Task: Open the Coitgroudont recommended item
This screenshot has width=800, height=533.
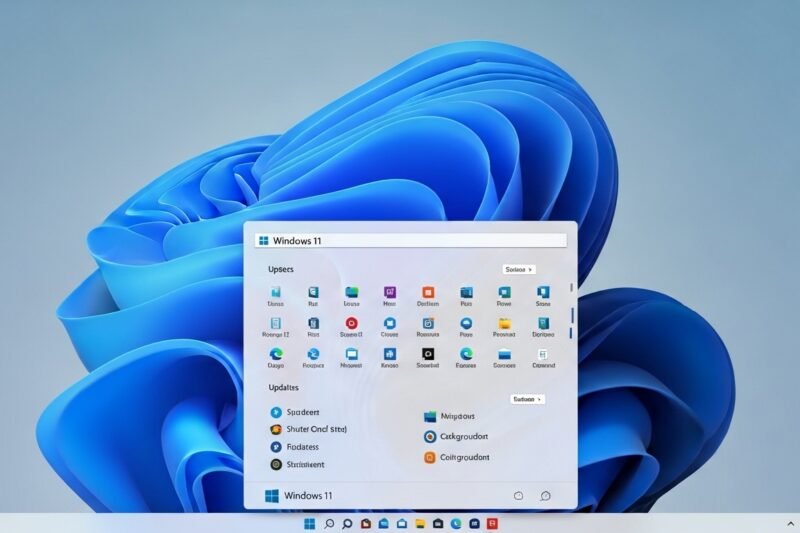Action: 457,458
